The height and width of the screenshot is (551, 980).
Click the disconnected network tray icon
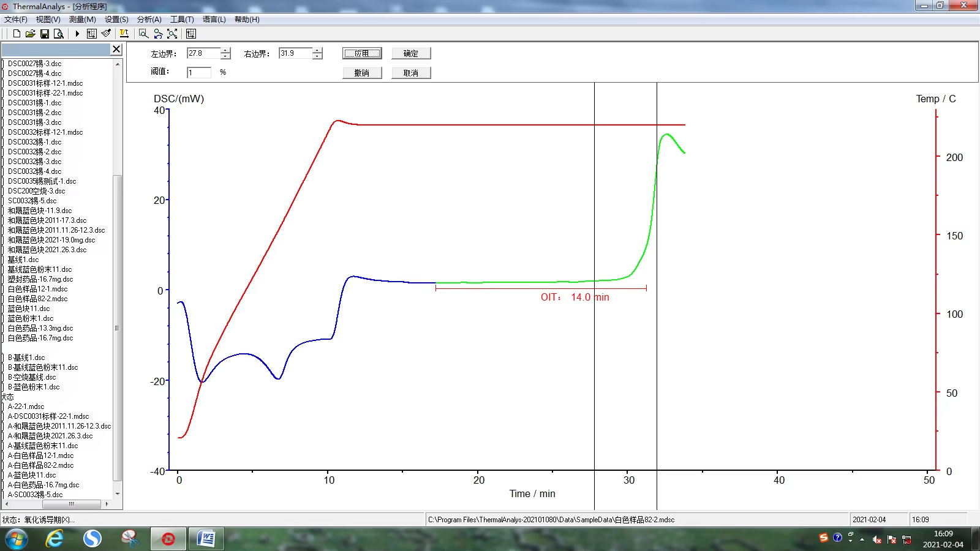click(907, 539)
